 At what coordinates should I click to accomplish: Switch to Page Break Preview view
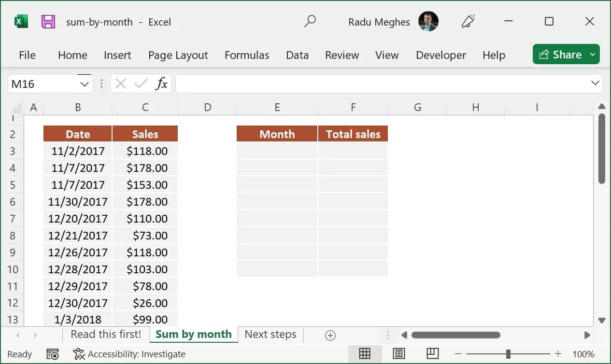pyautogui.click(x=432, y=354)
